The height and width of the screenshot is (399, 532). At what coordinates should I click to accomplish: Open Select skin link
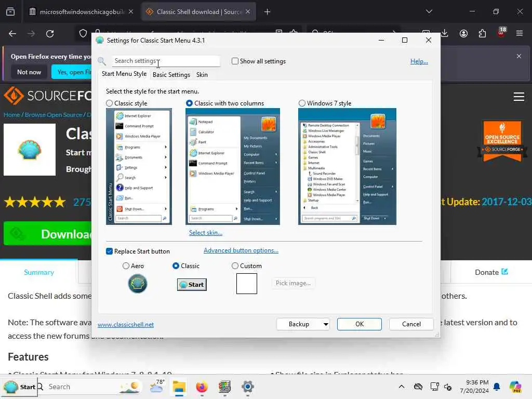[x=206, y=233]
